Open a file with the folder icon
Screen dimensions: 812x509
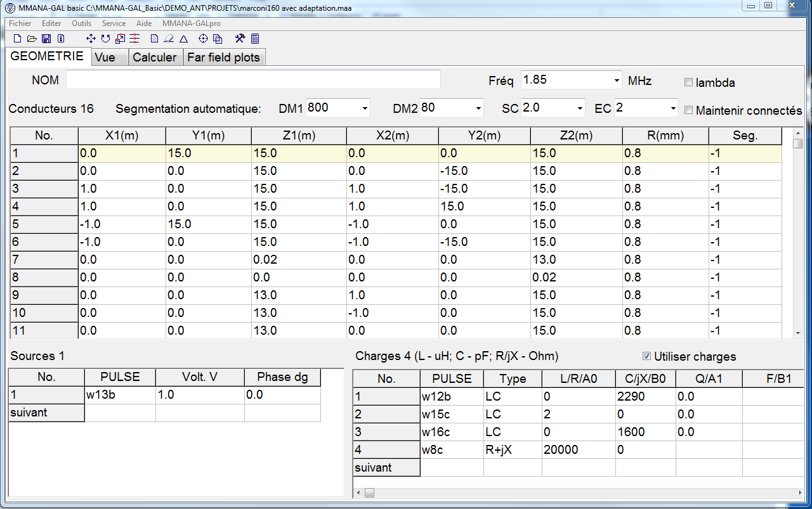click(32, 39)
